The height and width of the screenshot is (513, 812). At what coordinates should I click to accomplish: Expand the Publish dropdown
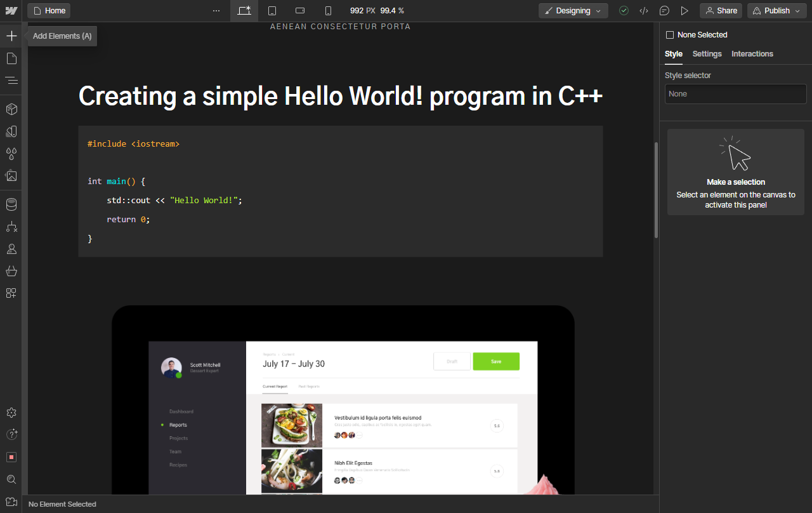[777, 11]
